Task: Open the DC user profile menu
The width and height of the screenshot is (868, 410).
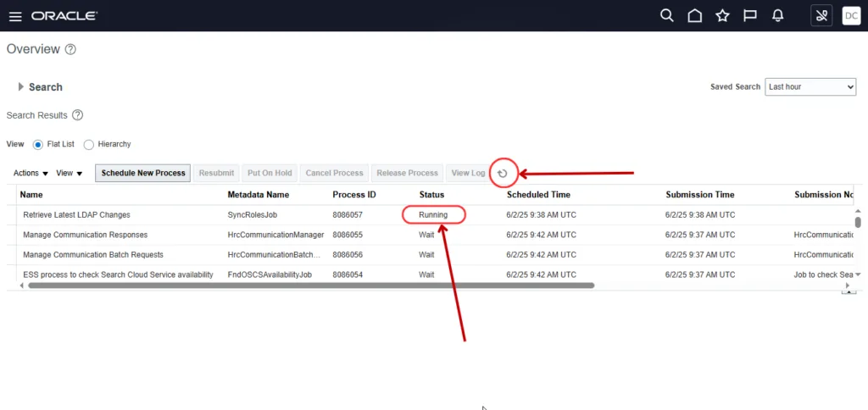Action: pos(850,16)
